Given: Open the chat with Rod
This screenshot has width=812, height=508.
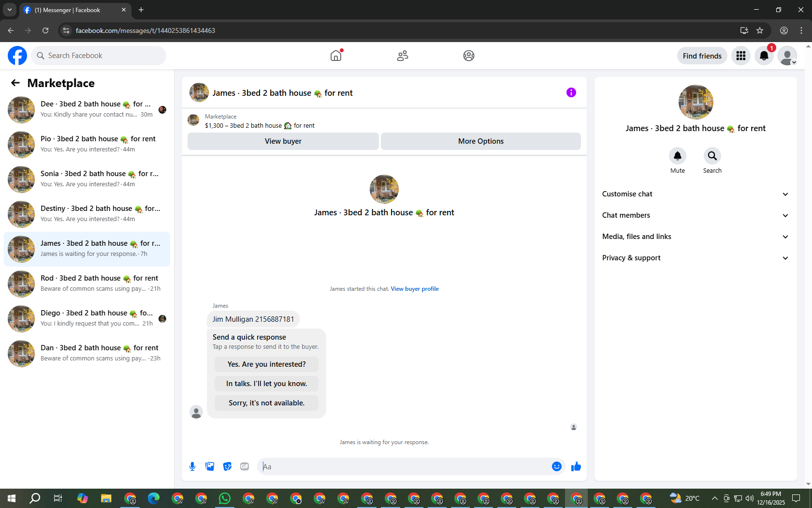Looking at the screenshot, I should pos(87,284).
